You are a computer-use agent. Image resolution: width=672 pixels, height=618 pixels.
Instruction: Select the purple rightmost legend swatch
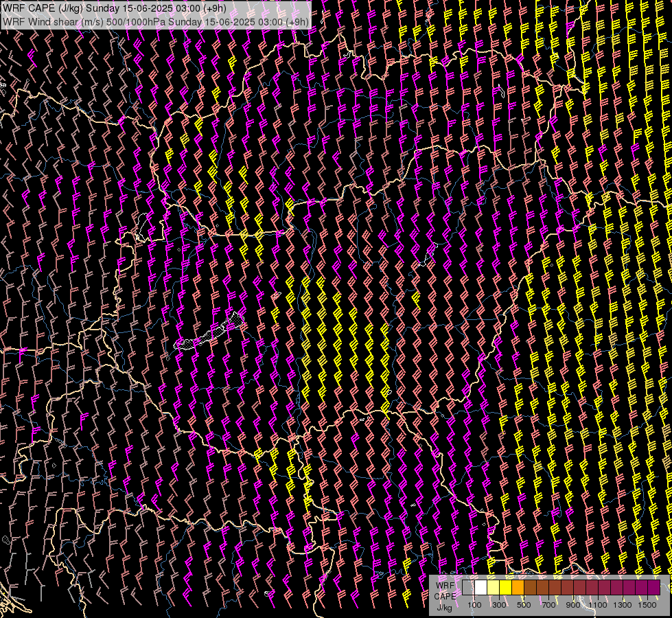click(x=653, y=588)
